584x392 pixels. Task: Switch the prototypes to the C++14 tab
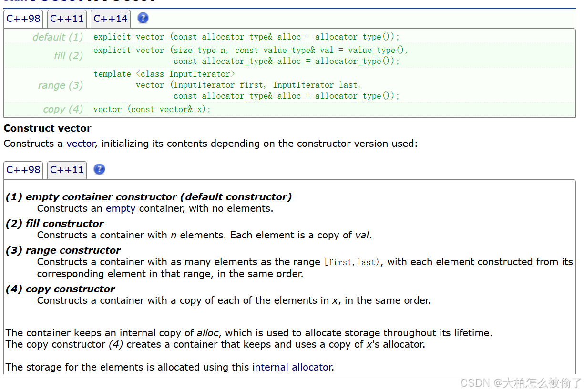pyautogui.click(x=111, y=19)
